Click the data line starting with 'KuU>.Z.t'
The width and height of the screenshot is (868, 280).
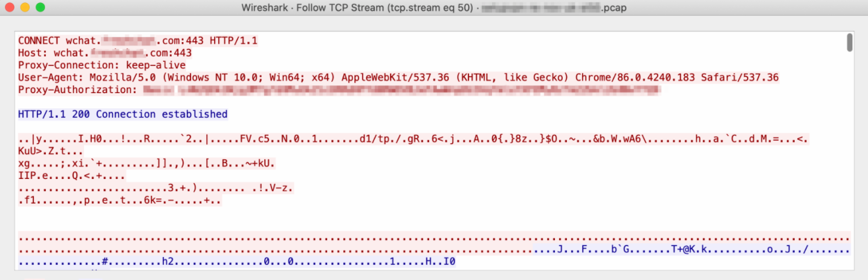coord(51,151)
